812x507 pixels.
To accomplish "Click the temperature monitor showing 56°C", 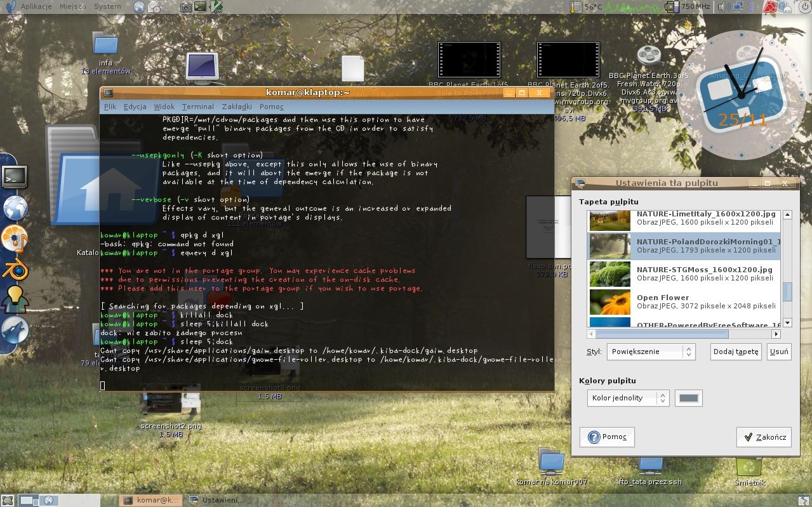I will pyautogui.click(x=587, y=7).
